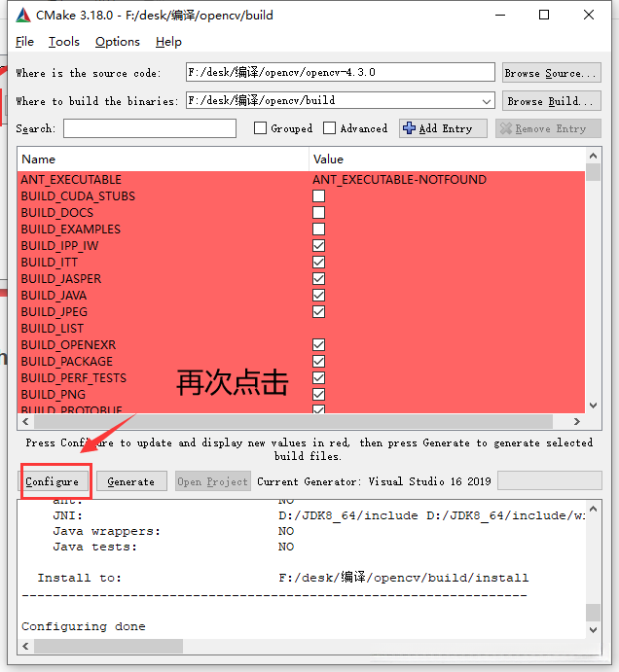Uncheck BUILD_ITT checkbox
The height and width of the screenshot is (672, 619).
pos(318,262)
